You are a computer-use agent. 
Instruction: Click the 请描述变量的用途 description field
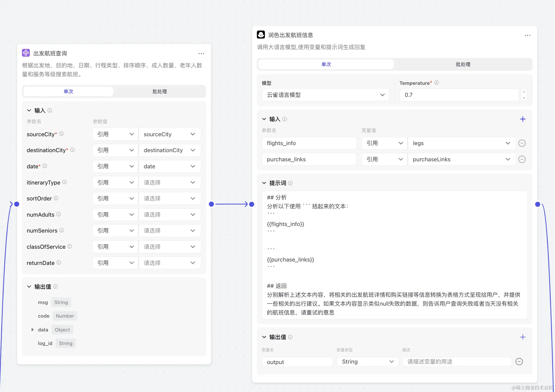[x=457, y=362]
